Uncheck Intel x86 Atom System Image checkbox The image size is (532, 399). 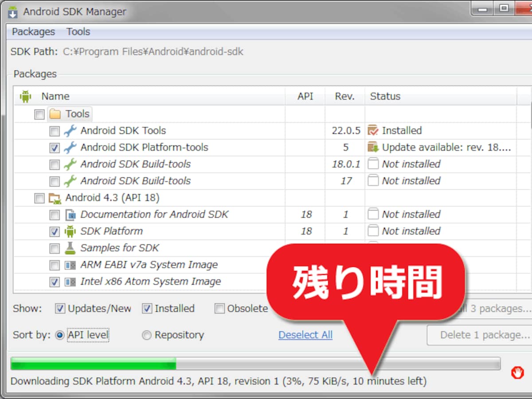(54, 282)
